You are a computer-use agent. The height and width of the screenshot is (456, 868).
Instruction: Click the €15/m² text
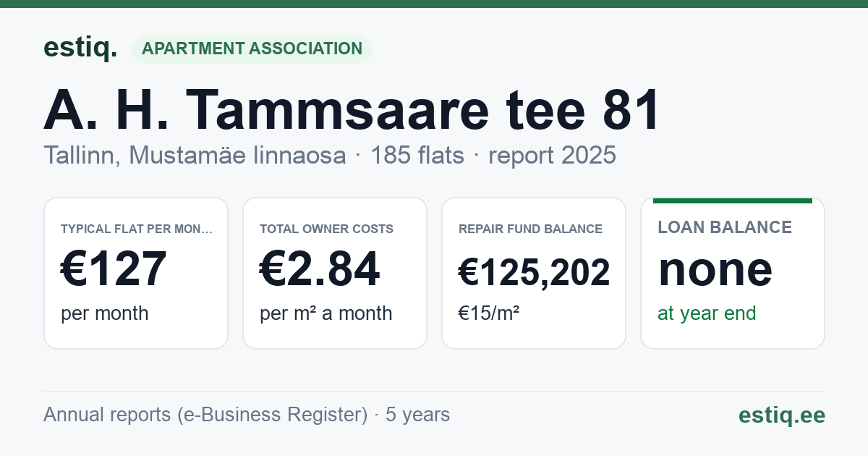point(489,313)
